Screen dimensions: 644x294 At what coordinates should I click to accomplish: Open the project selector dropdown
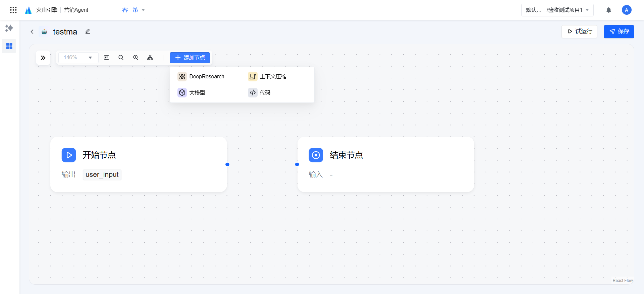click(557, 10)
